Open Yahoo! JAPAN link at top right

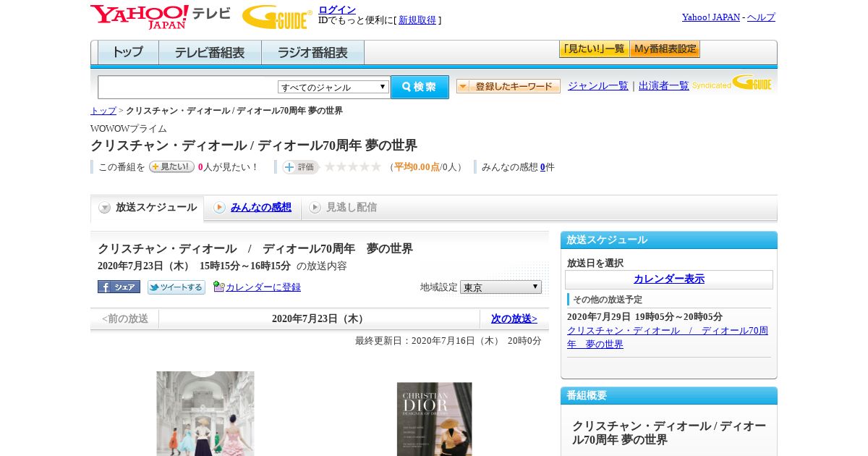[x=711, y=17]
